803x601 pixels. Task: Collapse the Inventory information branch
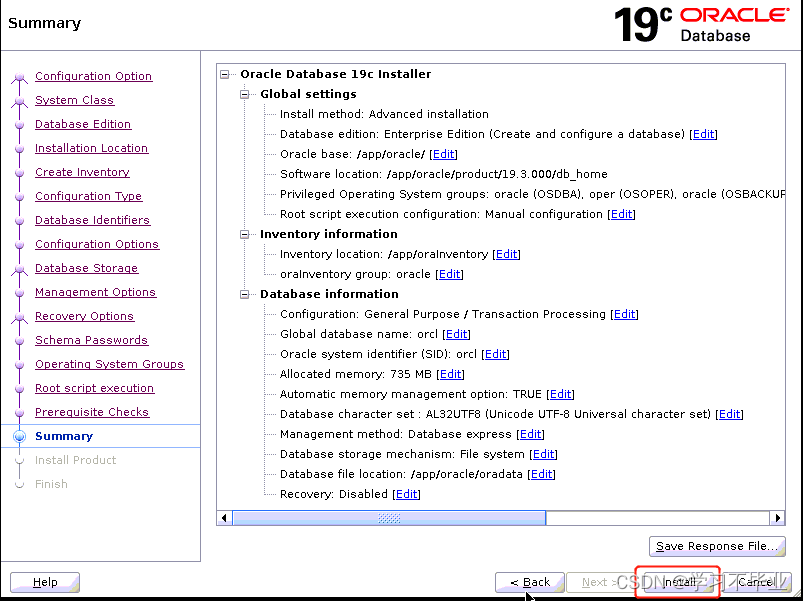(245, 234)
